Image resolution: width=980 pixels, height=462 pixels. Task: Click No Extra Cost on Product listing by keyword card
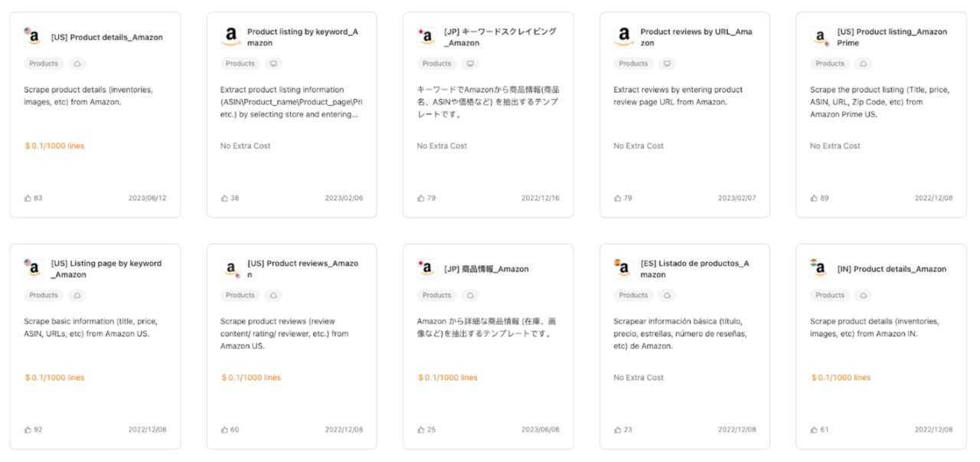[245, 146]
